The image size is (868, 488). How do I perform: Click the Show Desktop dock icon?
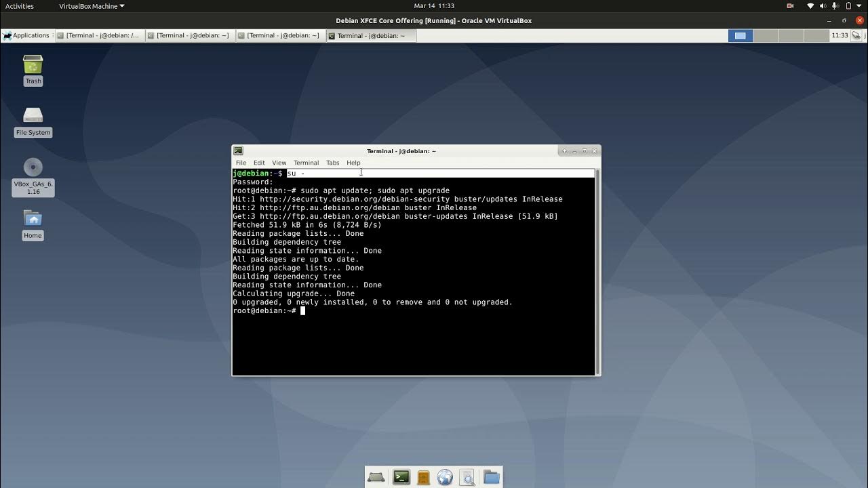pyautogui.click(x=376, y=477)
